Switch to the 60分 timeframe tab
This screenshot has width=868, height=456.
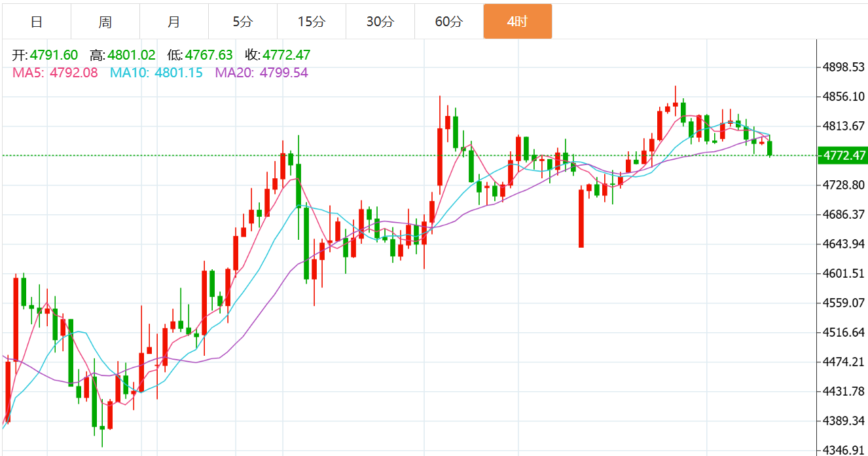[x=448, y=22]
